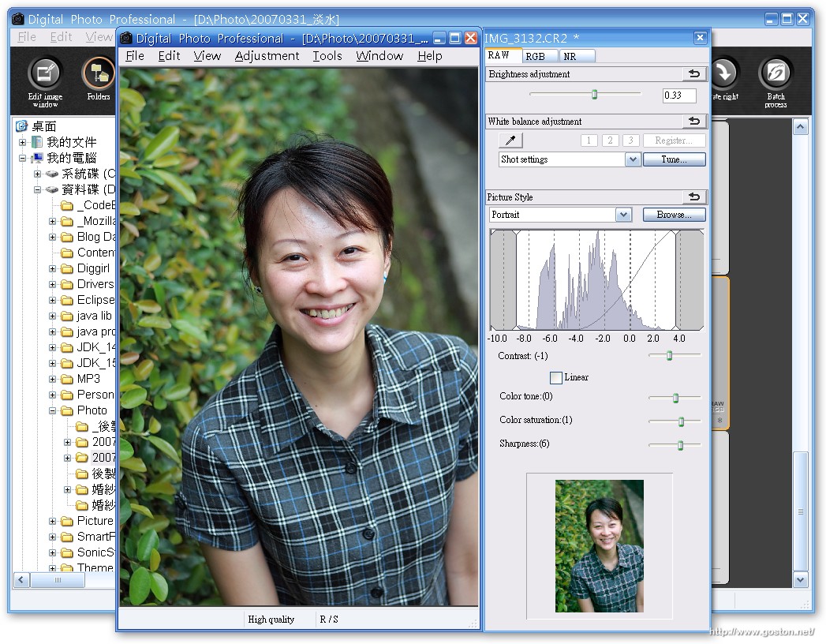Click the MP3 folder icon
This screenshot has height=644, width=826.
click(x=67, y=379)
